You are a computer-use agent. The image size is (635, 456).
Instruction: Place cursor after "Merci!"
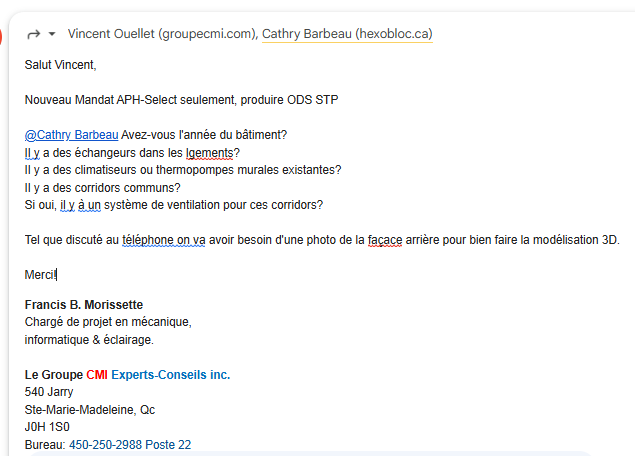point(57,274)
